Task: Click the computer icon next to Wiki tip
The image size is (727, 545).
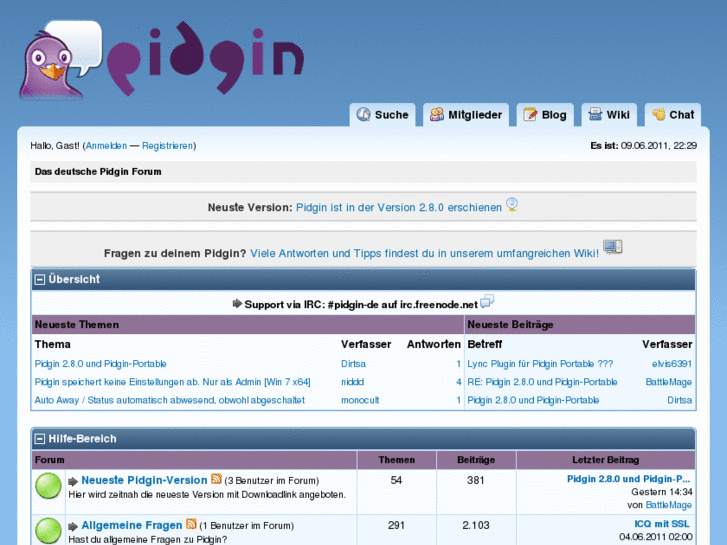Action: (x=612, y=246)
